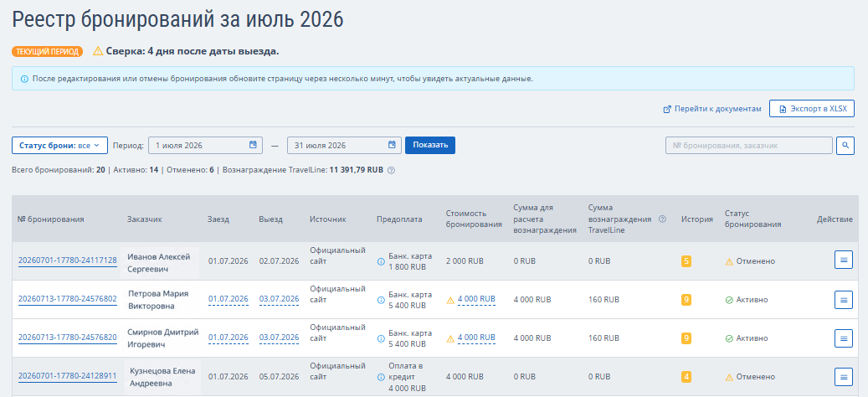Open booking 20260713-17780-24576820
This screenshot has width=868, height=397.
coord(68,338)
